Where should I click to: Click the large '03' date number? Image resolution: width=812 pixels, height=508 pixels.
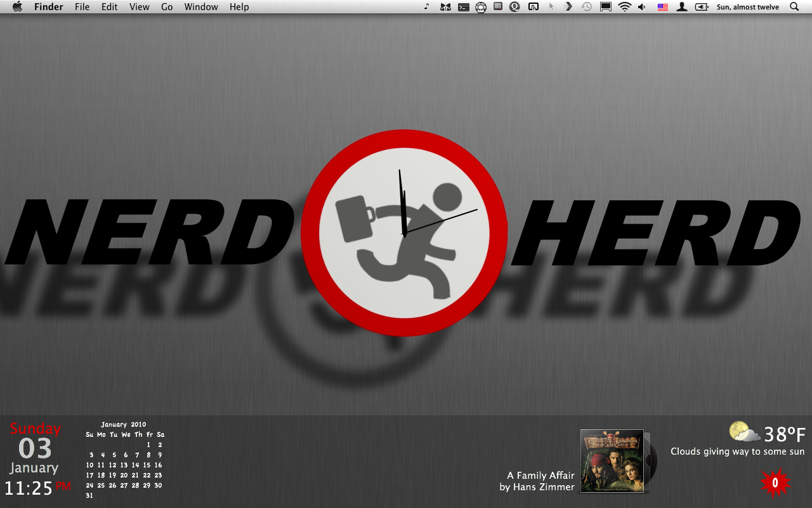[x=35, y=449]
